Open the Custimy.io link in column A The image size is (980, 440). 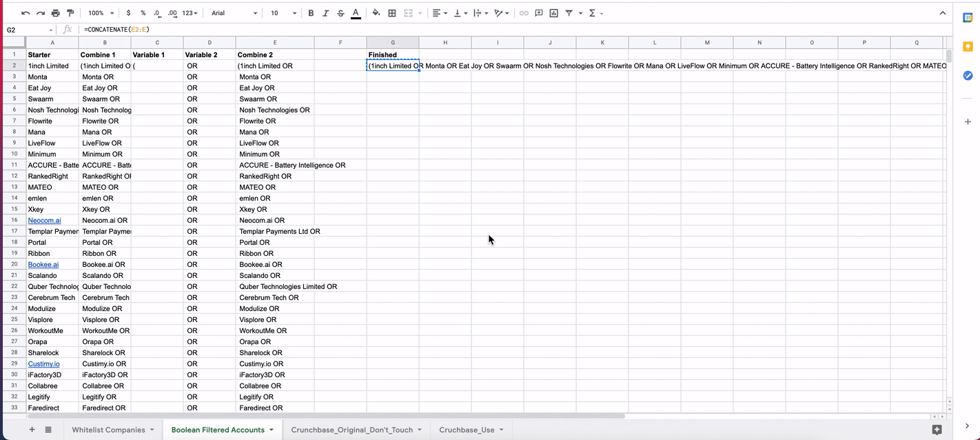[43, 363]
